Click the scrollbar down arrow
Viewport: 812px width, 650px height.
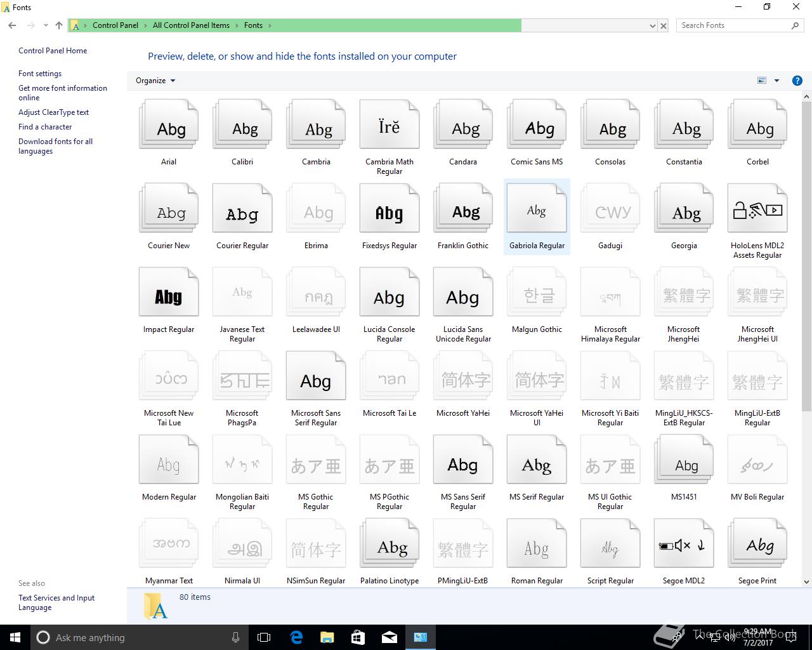pos(806,581)
